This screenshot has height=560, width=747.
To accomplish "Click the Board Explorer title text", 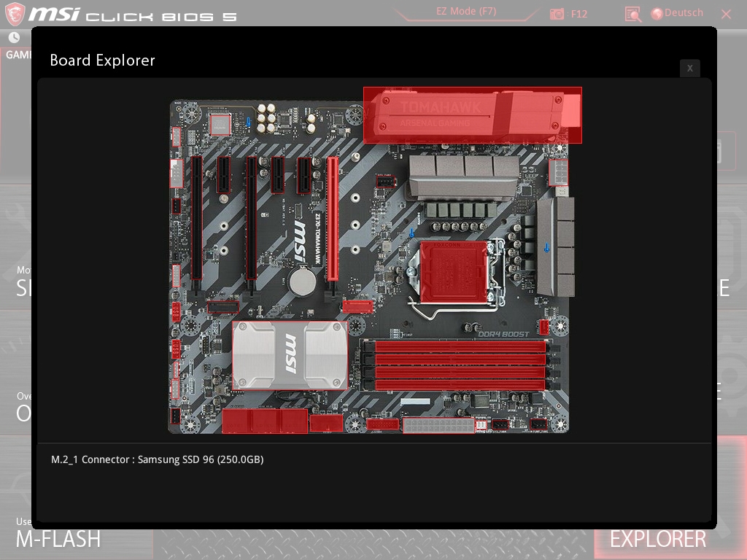I will tap(102, 61).
